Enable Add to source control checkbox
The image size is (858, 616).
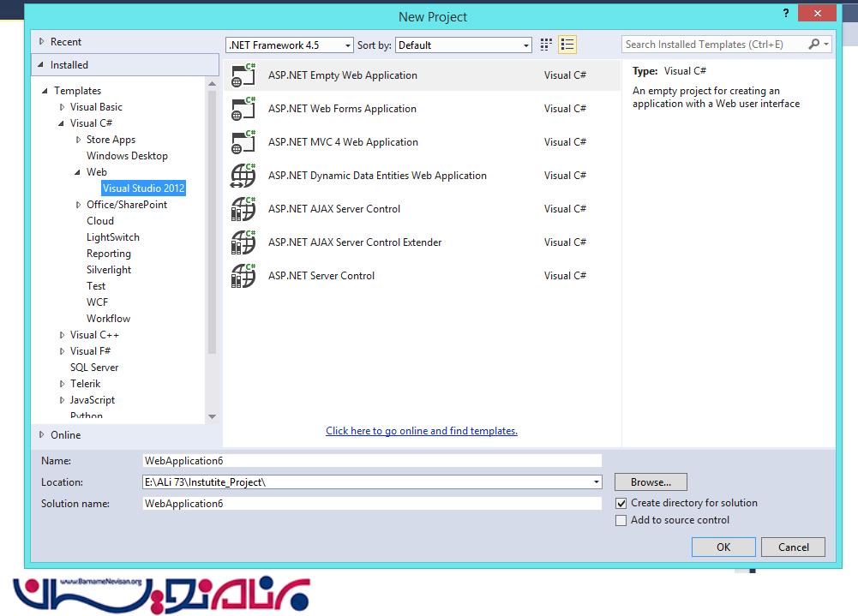[x=621, y=521]
